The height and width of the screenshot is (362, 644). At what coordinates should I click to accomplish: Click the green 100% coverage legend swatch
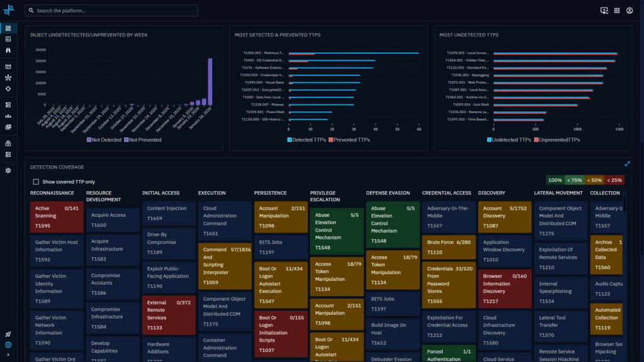point(555,180)
